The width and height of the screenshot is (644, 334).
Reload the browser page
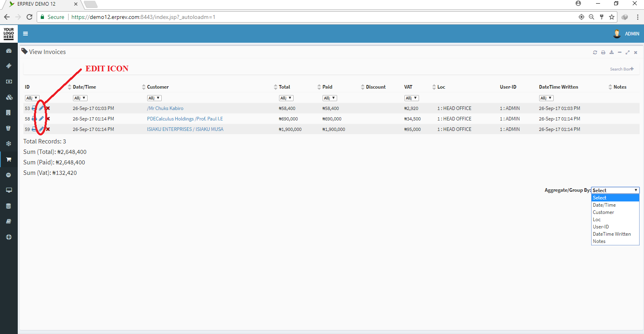(x=29, y=17)
